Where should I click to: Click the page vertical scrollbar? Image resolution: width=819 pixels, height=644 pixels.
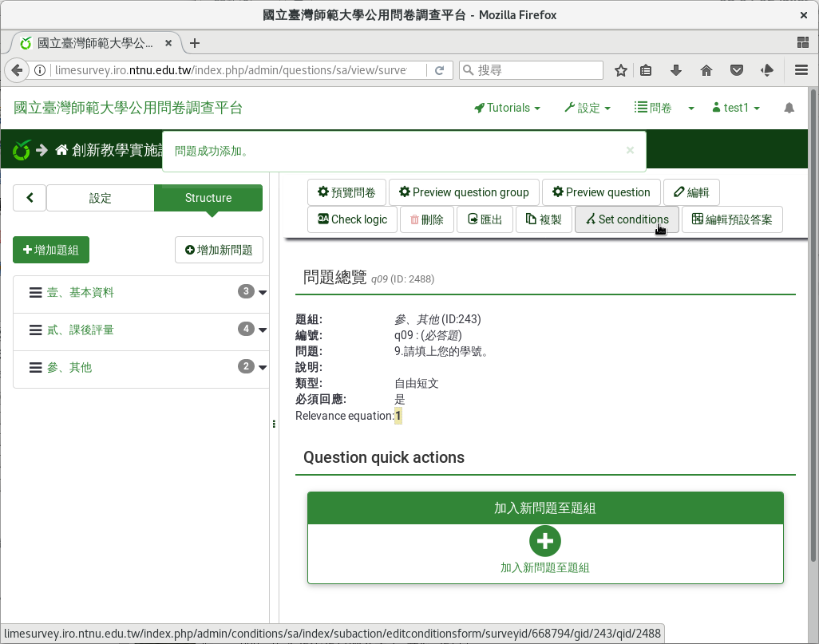click(x=812, y=326)
